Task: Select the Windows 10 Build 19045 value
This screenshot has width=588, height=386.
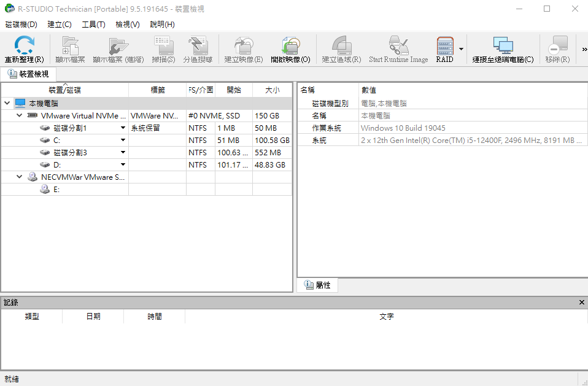Action: (403, 128)
